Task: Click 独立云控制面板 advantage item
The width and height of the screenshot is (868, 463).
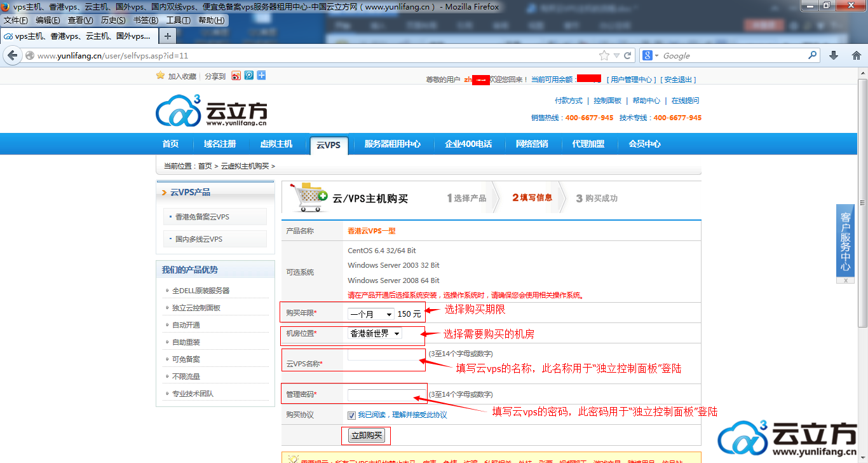Action: (196, 308)
